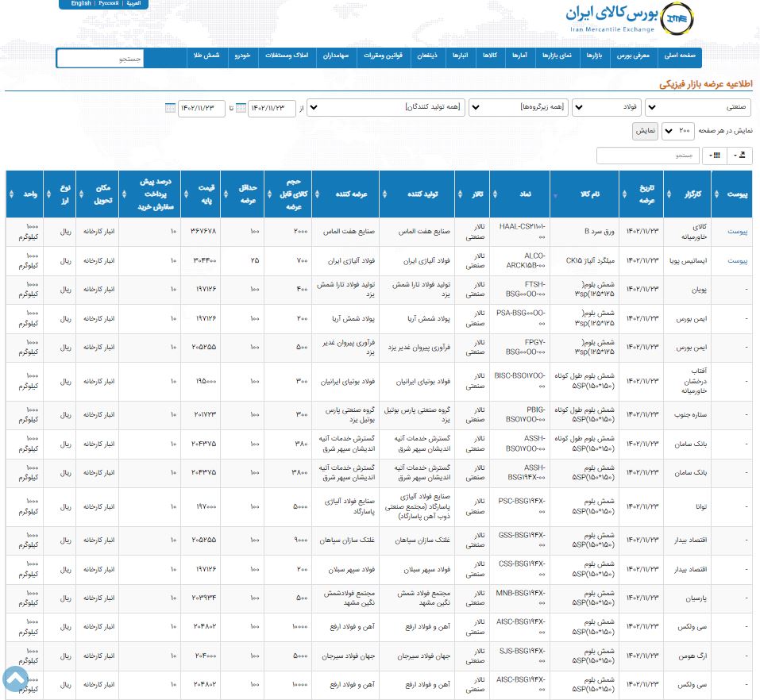This screenshot has height=700, width=760.
Task: Switch site language to Русский
Action: click(109, 3)
